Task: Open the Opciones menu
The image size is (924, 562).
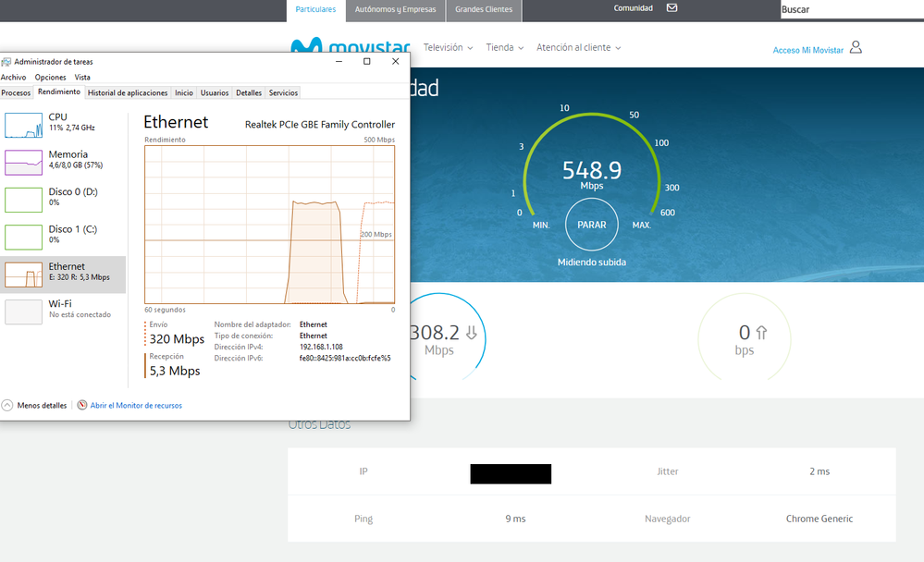Action: pos(50,77)
